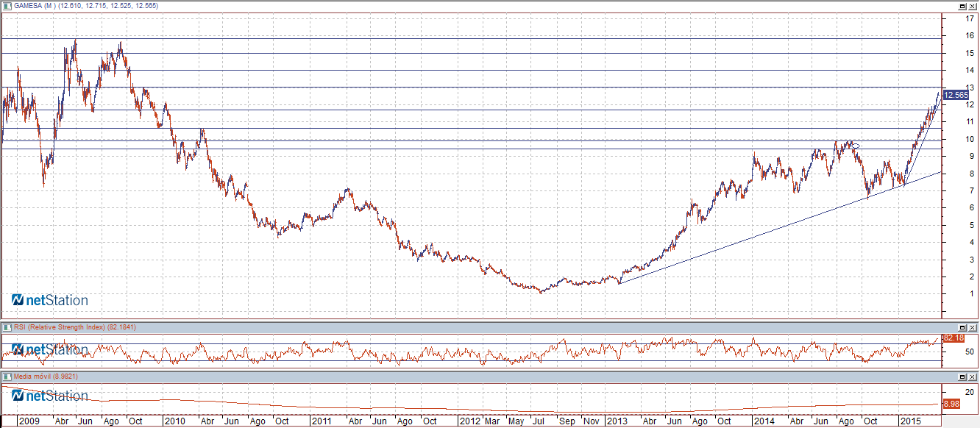Viewport: 980px width, 428px height.
Task: Close the RSI indicator panel
Action: [973, 327]
